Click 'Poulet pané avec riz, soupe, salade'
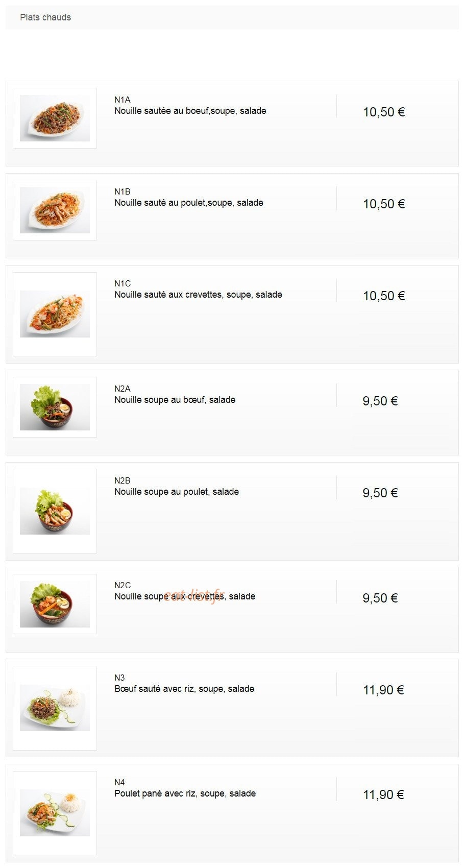This screenshot has height=868, width=465. coord(185,793)
